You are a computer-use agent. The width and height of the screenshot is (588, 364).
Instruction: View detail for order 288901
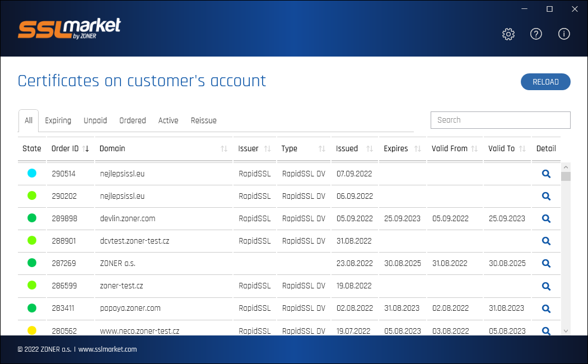[546, 241]
